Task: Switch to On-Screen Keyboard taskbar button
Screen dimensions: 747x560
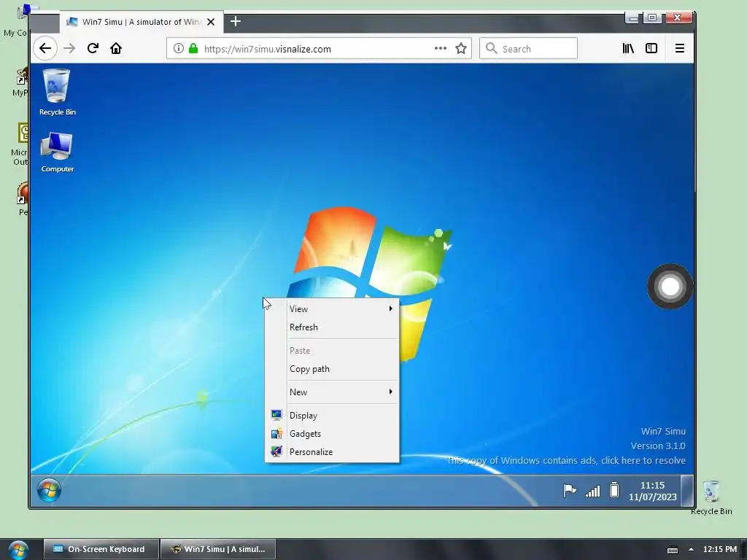Action: pyautogui.click(x=101, y=549)
